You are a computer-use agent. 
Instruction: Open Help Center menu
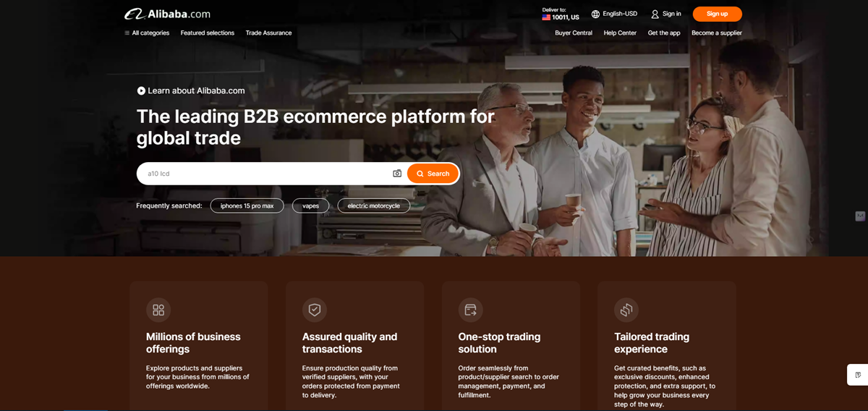click(x=620, y=33)
